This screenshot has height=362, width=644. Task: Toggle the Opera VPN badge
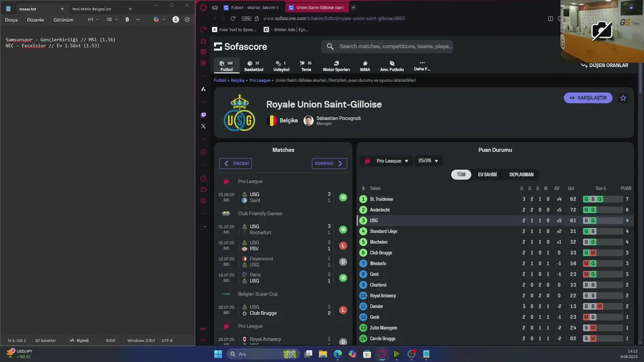[246, 19]
